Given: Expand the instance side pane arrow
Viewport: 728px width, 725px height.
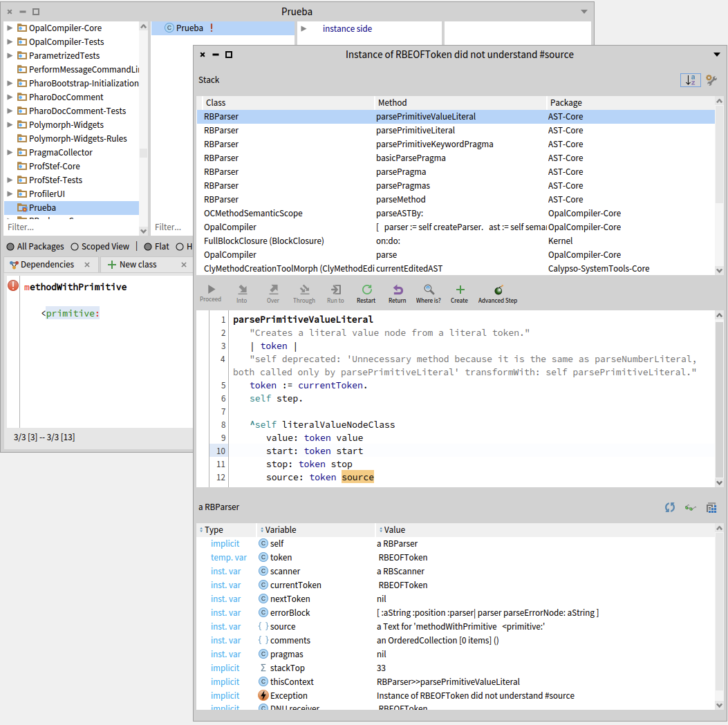Looking at the screenshot, I should pyautogui.click(x=304, y=29).
